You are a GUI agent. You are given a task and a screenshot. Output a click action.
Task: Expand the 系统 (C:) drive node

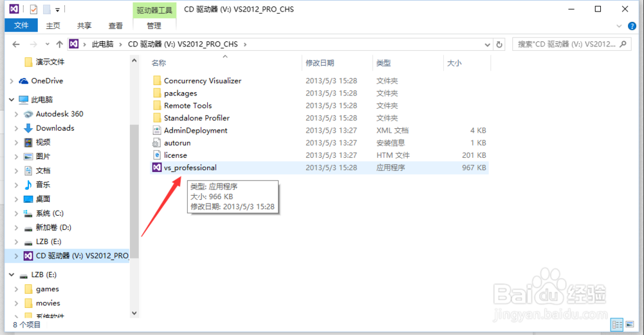point(17,213)
